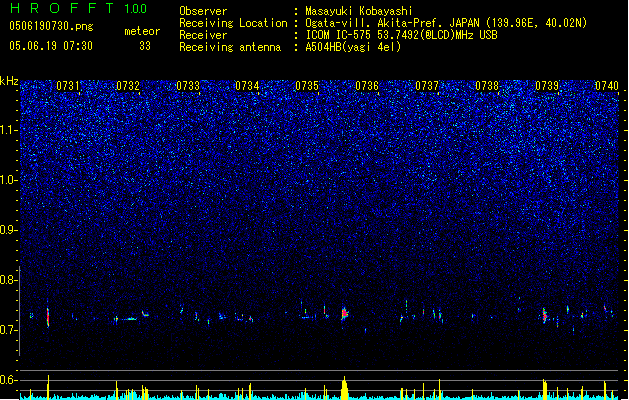Click the kHz axis unit label

tap(9, 81)
